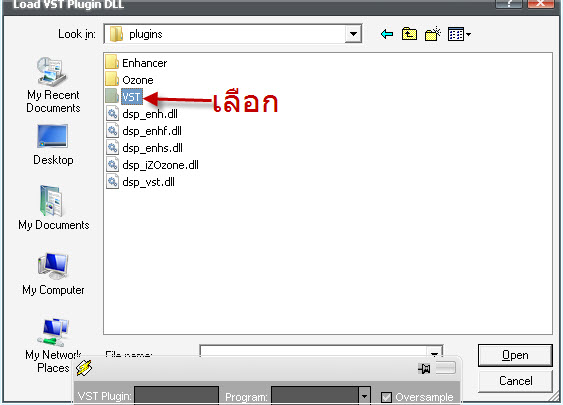
Task: Expand the File name dropdown arrow
Action: (434, 353)
